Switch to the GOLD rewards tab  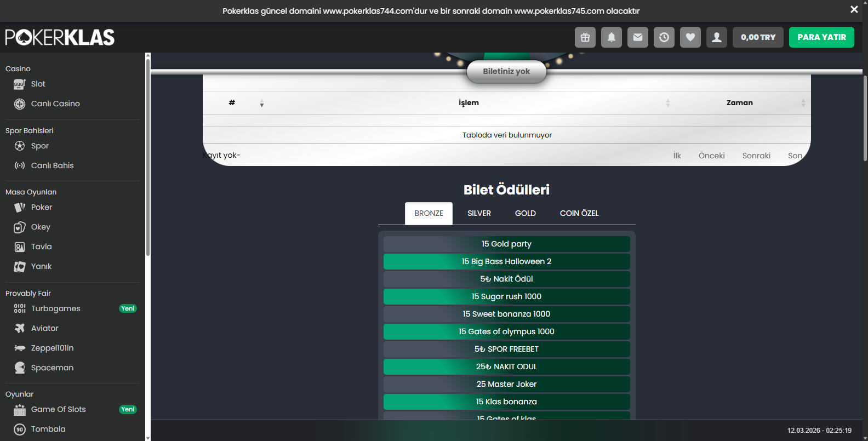pyautogui.click(x=525, y=213)
